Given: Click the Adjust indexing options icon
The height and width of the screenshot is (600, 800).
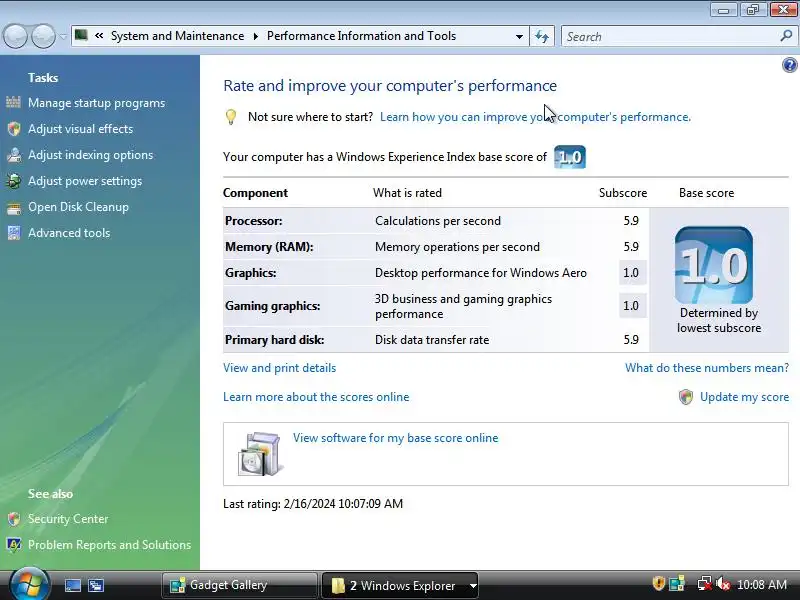Looking at the screenshot, I should coord(14,155).
